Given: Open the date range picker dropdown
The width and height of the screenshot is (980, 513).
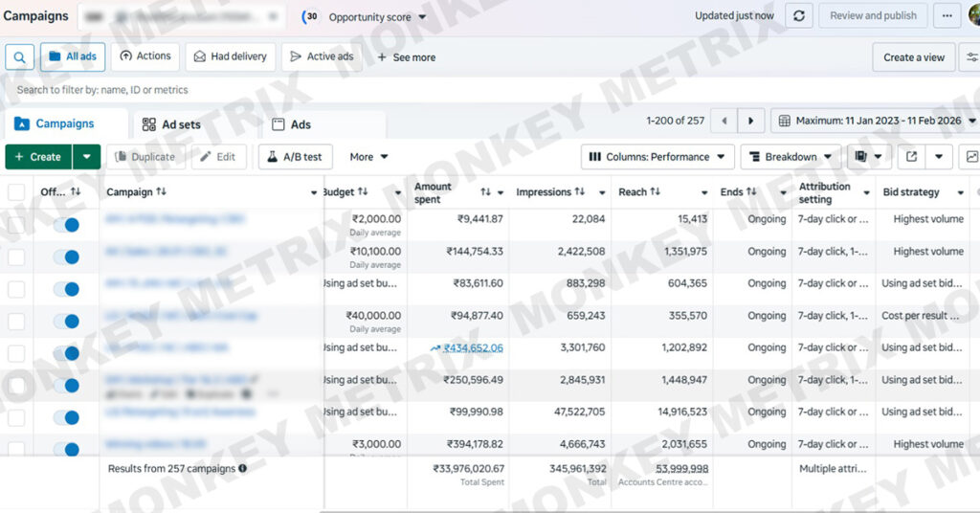Looking at the screenshot, I should tap(876, 122).
